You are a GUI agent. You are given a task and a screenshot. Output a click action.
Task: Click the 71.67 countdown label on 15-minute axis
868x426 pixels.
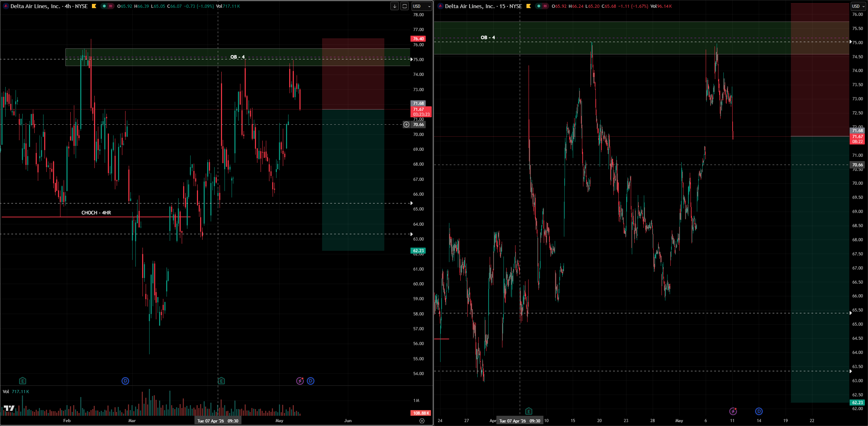coord(857,139)
